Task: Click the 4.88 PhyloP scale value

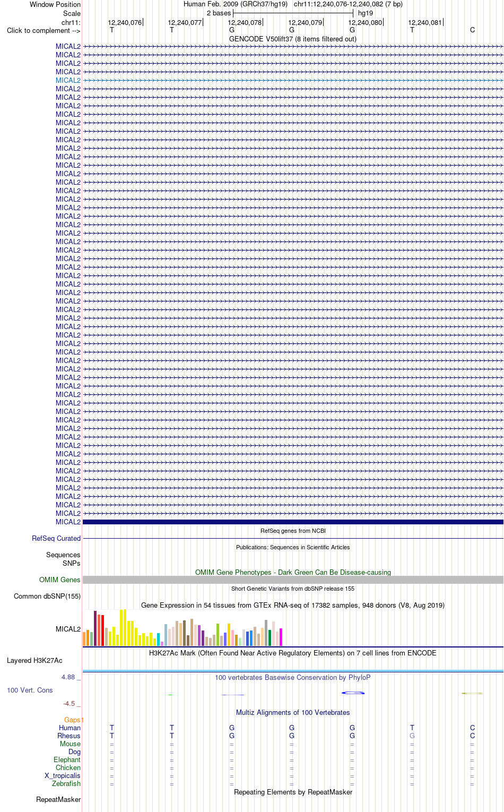Action: (x=68, y=677)
